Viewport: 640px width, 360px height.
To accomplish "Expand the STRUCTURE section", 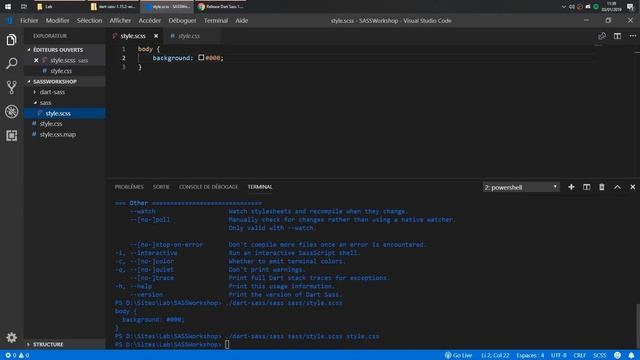I will [x=48, y=344].
